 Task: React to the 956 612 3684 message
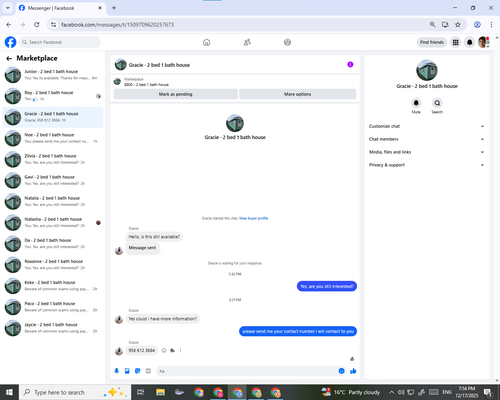pos(164,350)
